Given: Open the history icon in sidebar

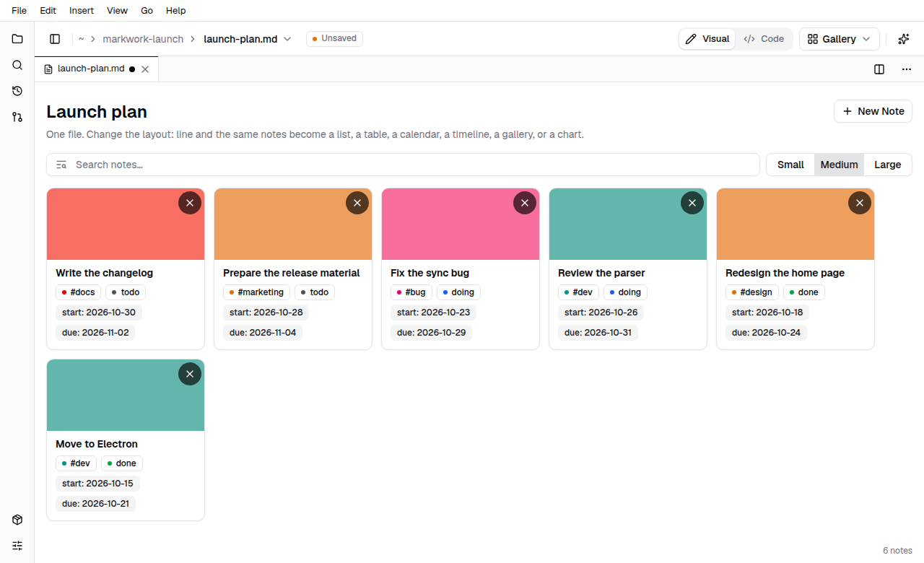Looking at the screenshot, I should coord(17,91).
